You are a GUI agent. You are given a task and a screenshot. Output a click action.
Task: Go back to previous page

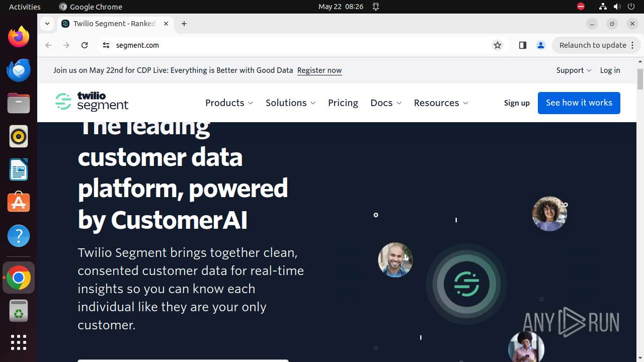pyautogui.click(x=48, y=45)
